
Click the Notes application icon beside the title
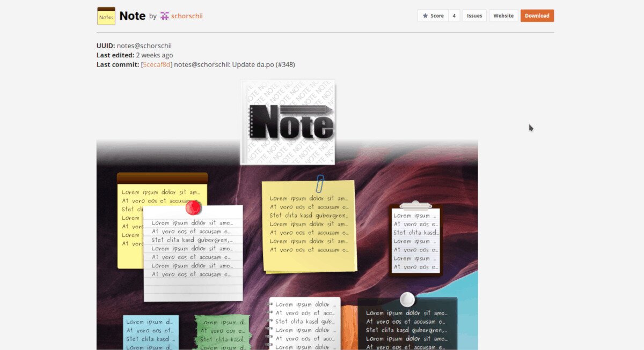pyautogui.click(x=106, y=16)
